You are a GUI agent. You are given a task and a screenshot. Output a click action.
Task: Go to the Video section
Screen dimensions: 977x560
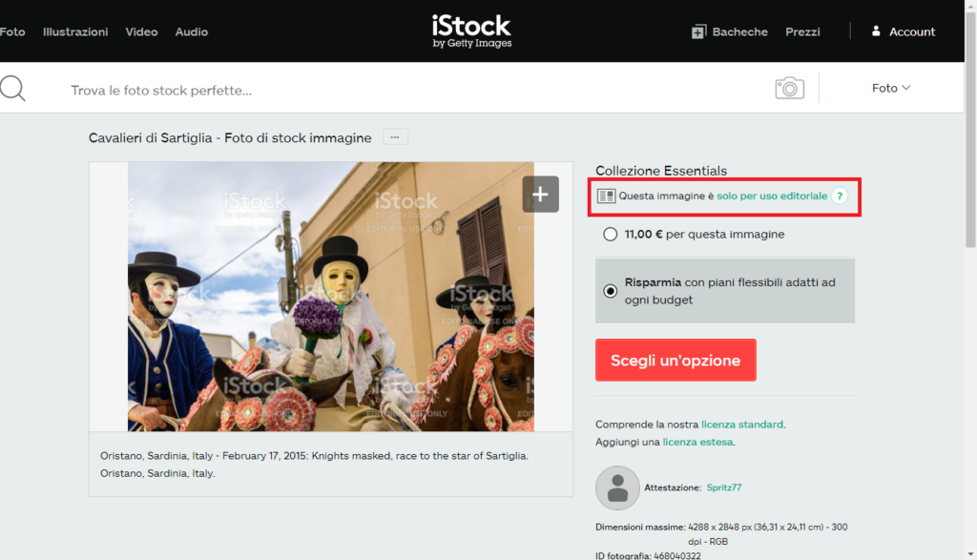tap(141, 31)
